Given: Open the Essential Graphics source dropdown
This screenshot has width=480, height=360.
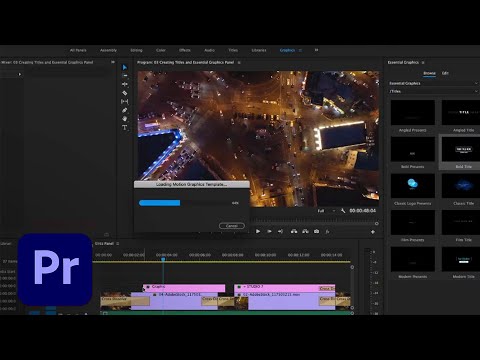Looking at the screenshot, I should [x=434, y=83].
